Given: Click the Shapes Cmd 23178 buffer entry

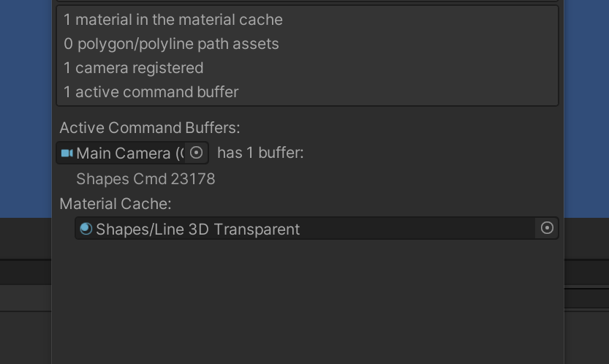Looking at the screenshot, I should pyautogui.click(x=145, y=179).
